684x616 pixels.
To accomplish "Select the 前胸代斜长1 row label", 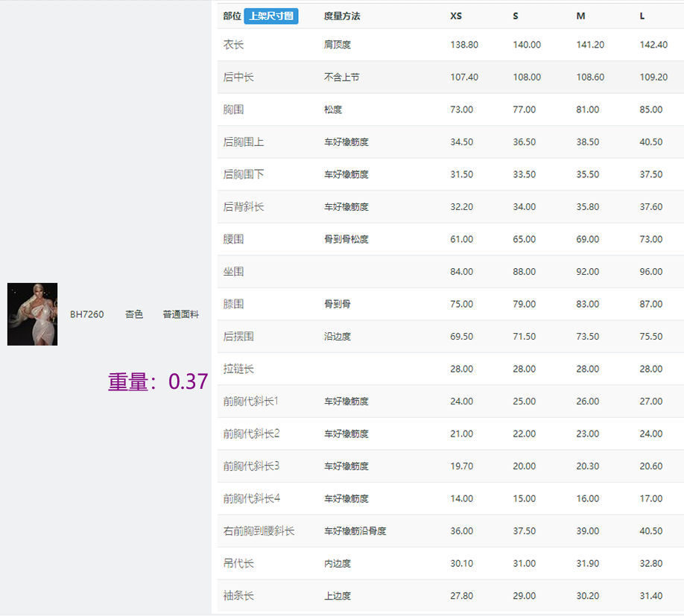I will tap(251, 401).
